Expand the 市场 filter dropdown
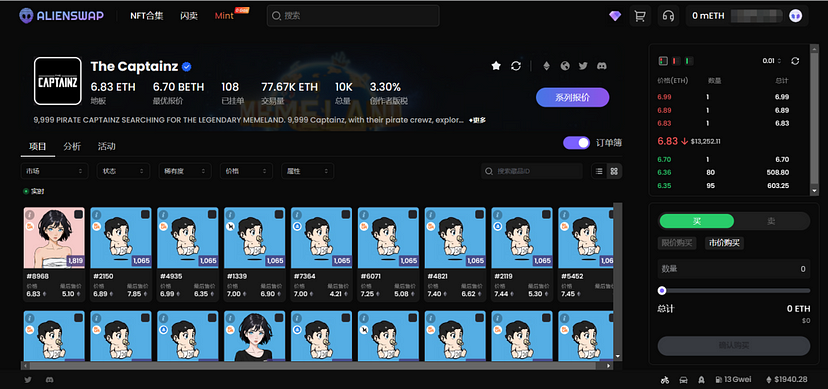Viewport: 828px width, 389px height. [54, 171]
